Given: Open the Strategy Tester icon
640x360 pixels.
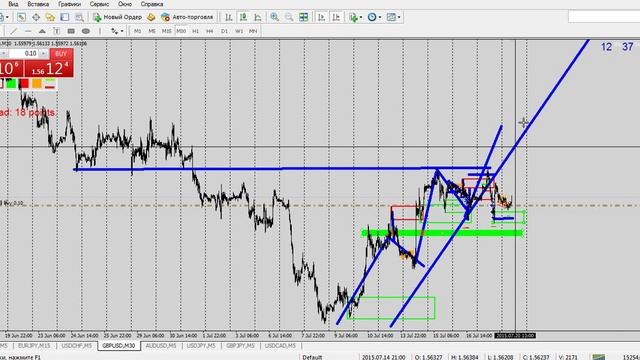Looking at the screenshot, I should tap(79, 17).
